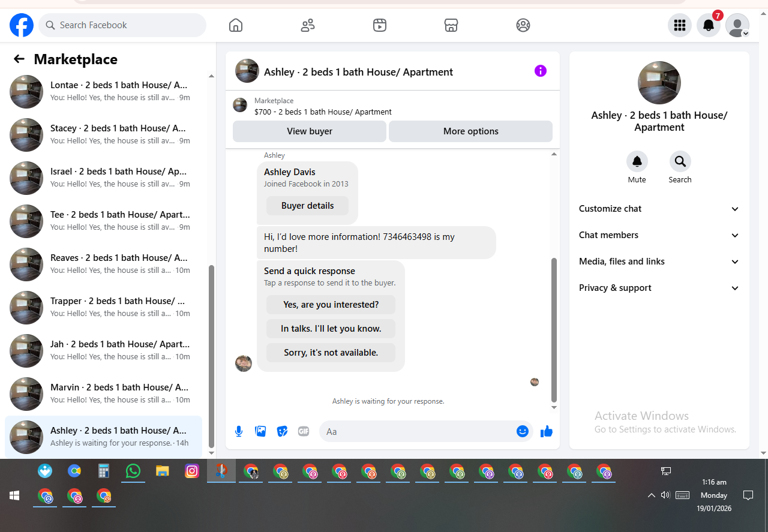The height and width of the screenshot is (532, 768).
Task: Show hidden system tray icons arrow
Action: 651,495
